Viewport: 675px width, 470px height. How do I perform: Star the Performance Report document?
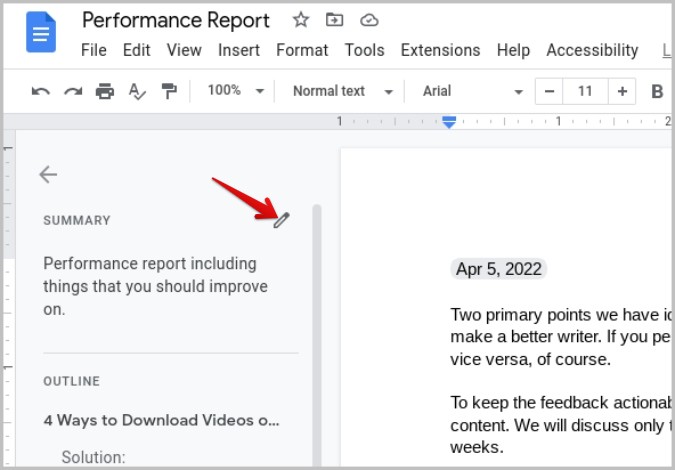[300, 20]
